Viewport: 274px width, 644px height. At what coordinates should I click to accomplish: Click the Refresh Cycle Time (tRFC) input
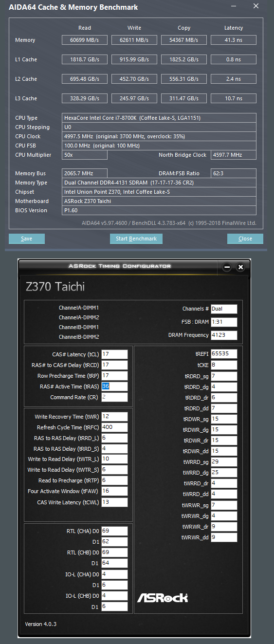(x=114, y=427)
